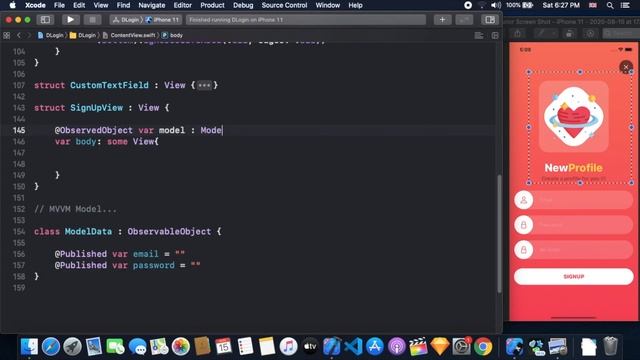Click the X close button in app preview

(626, 67)
